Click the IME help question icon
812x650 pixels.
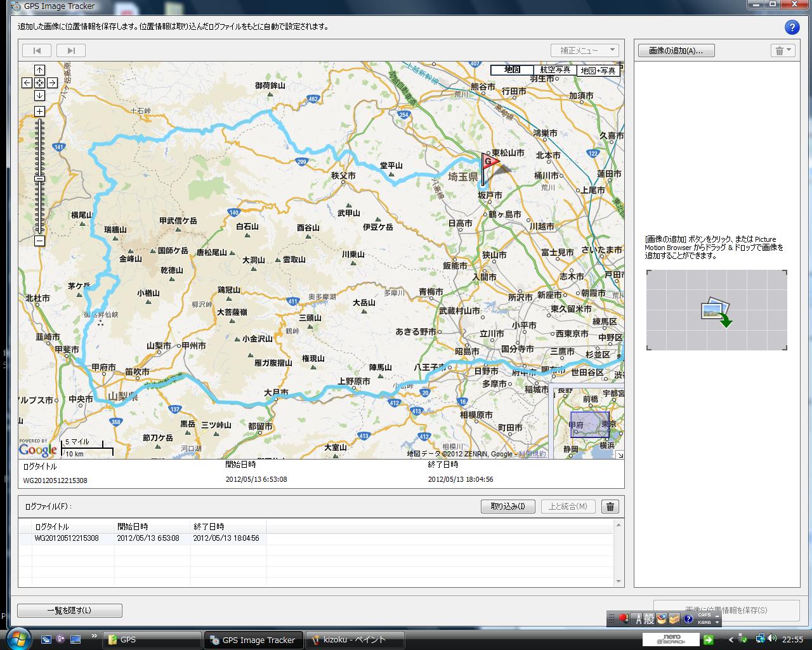(x=688, y=620)
